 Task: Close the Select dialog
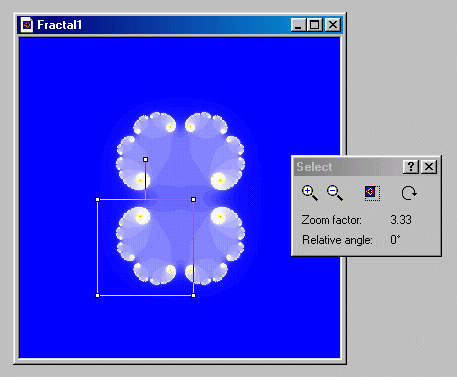[429, 166]
